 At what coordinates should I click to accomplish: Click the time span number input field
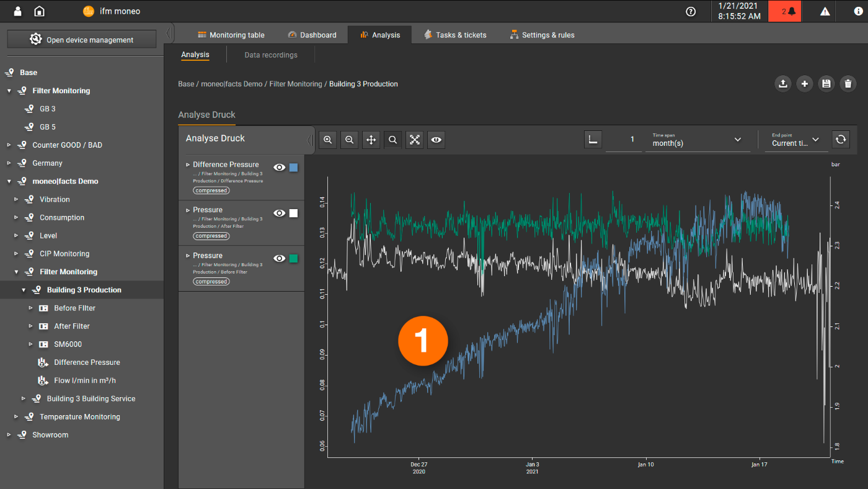(624, 140)
